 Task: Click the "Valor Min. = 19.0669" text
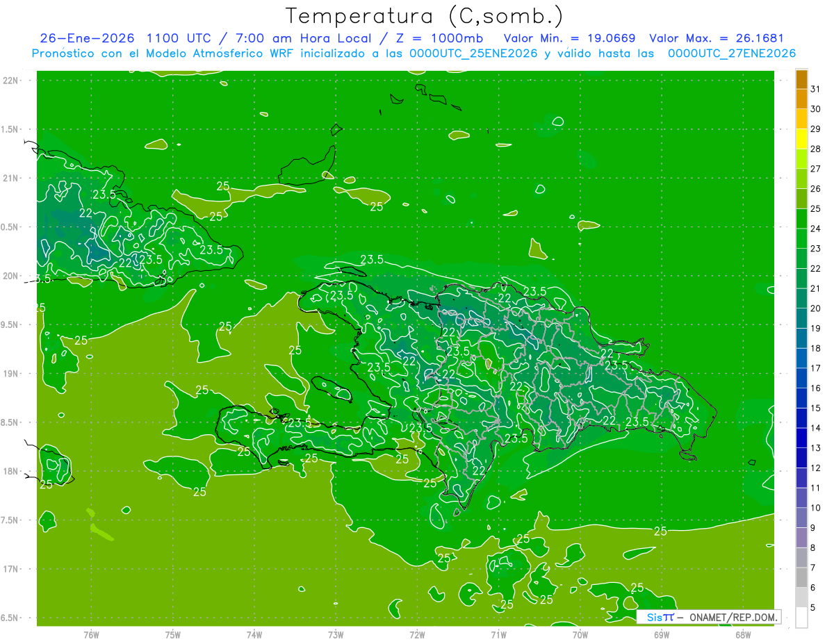coord(570,38)
